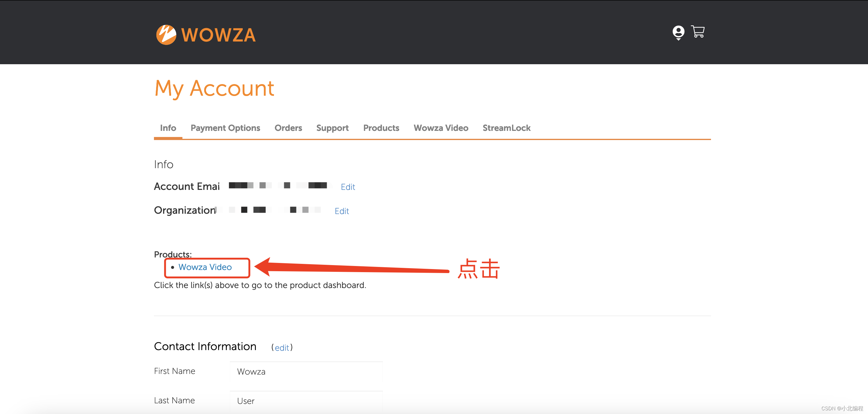Click the Products: label
The image size is (868, 414).
(173, 254)
